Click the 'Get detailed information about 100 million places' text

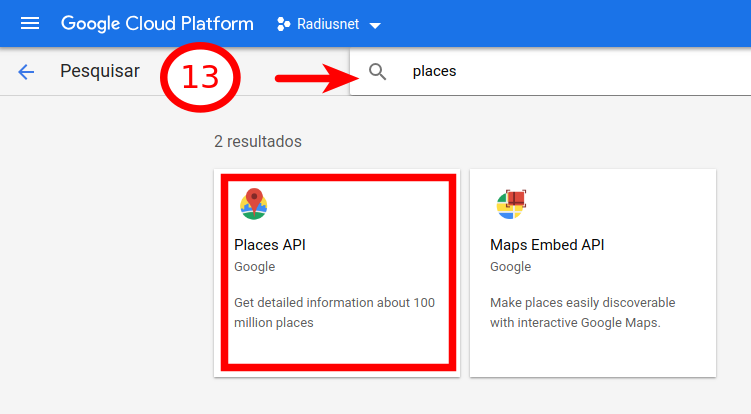click(x=334, y=312)
